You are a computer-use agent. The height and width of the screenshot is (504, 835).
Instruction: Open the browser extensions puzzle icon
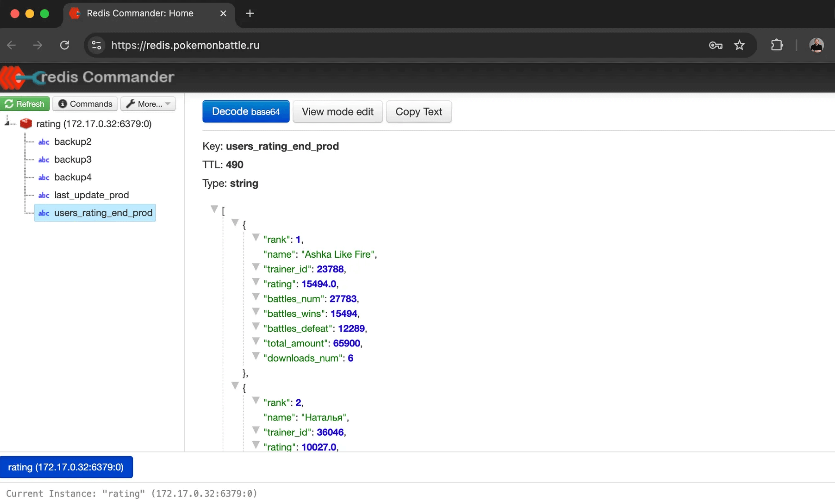pyautogui.click(x=776, y=45)
